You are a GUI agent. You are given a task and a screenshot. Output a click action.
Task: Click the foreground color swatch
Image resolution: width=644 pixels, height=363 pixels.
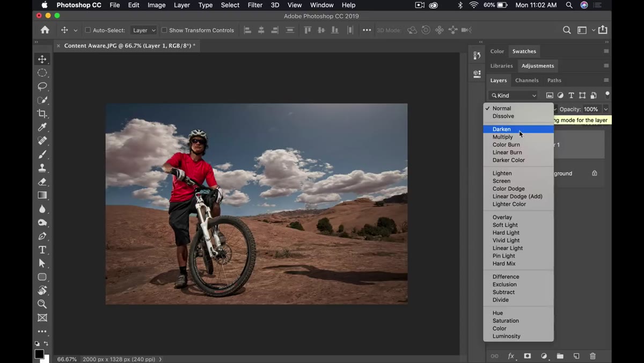(39, 354)
